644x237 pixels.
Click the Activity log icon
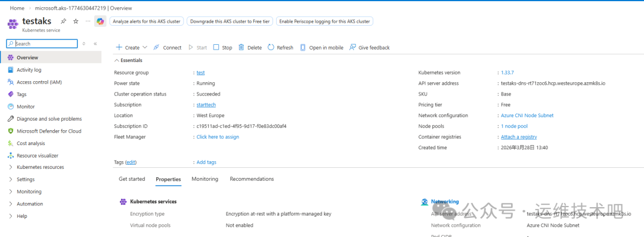pos(10,70)
